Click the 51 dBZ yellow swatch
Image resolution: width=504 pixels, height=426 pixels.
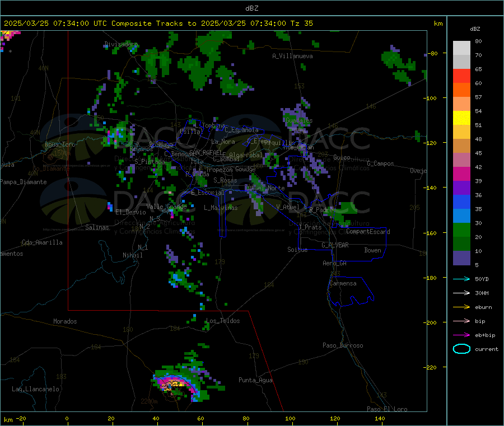pos(461,118)
